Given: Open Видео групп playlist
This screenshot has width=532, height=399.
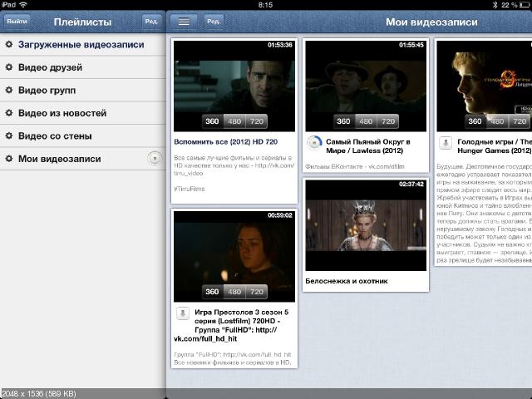Looking at the screenshot, I should click(x=83, y=91).
